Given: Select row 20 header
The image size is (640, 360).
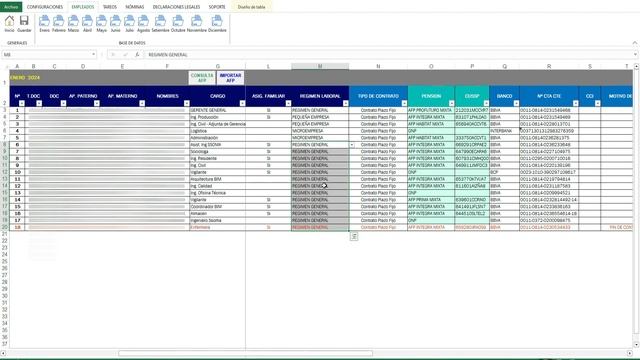Looking at the screenshot, I should (x=5, y=227).
